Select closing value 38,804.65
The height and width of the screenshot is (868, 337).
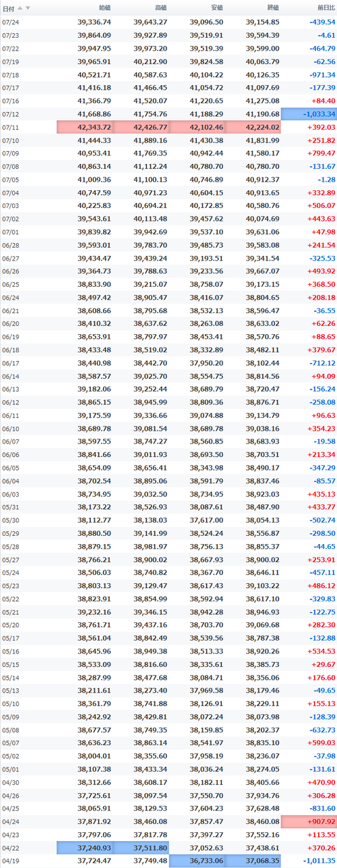point(262,297)
